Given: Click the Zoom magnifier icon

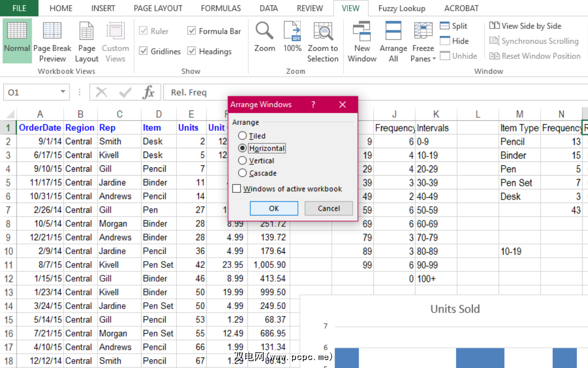Looking at the screenshot, I should [265, 31].
